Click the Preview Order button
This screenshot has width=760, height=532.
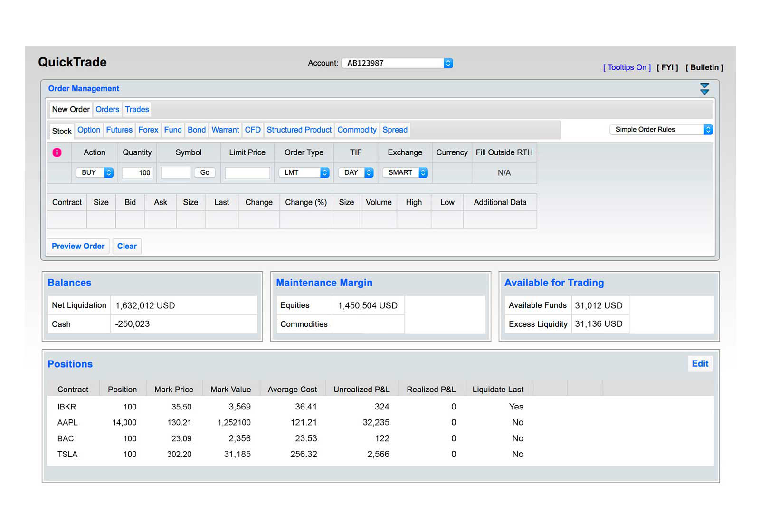coord(78,246)
